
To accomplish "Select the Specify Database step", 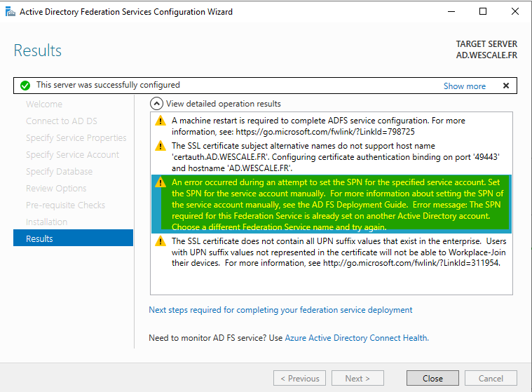I will (x=59, y=171).
